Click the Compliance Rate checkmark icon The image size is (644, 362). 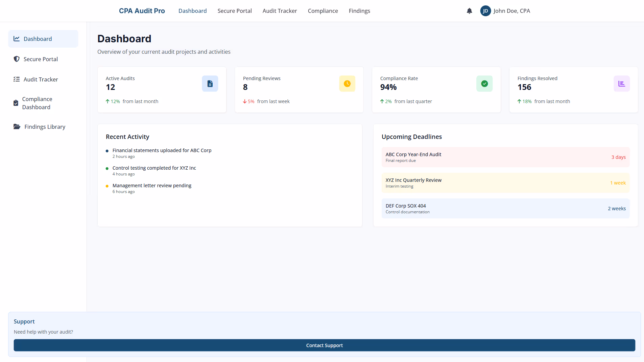(x=484, y=83)
